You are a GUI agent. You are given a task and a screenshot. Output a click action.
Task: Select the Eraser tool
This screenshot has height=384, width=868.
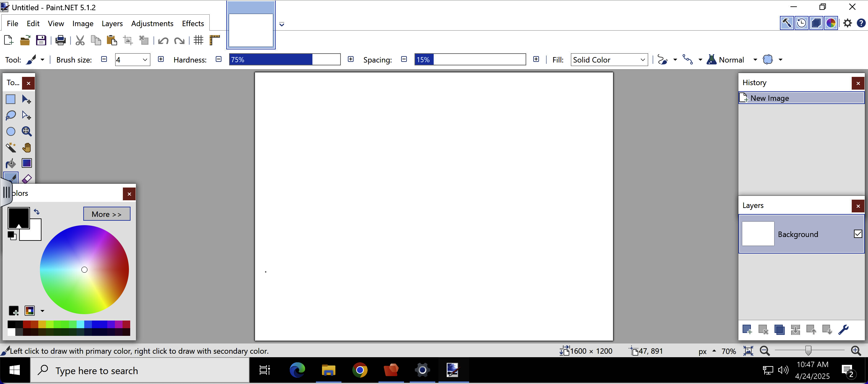coord(26,179)
